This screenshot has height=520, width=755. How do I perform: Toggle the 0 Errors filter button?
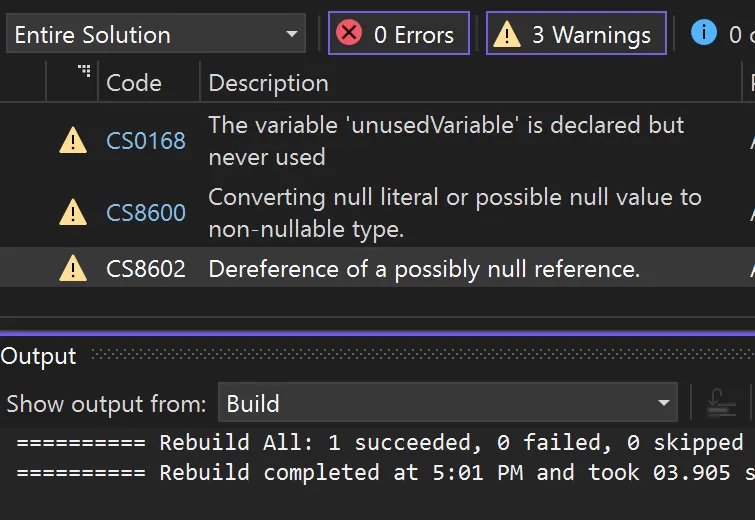[x=399, y=33]
